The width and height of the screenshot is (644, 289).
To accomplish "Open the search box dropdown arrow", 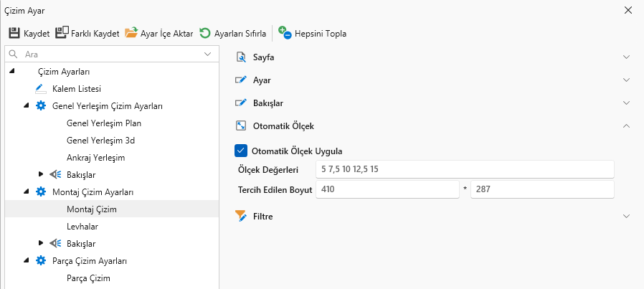I will (x=208, y=54).
